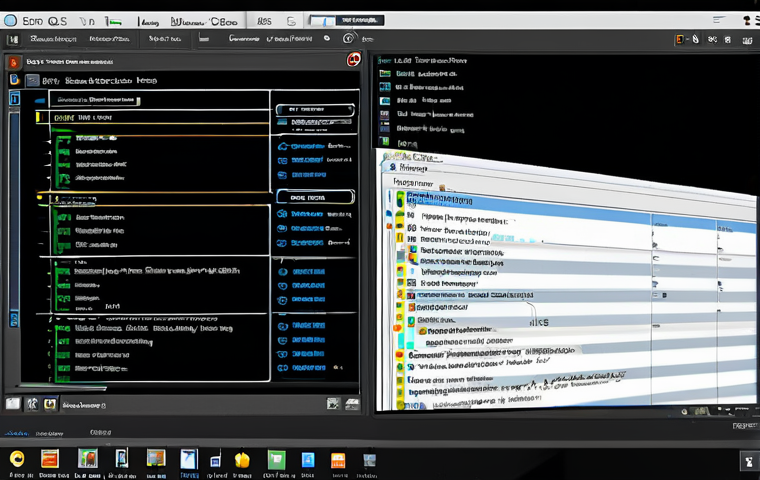Click the white square icon in the left panel's bottom bar
Image resolution: width=760 pixels, height=480 pixels.
[x=13, y=403]
